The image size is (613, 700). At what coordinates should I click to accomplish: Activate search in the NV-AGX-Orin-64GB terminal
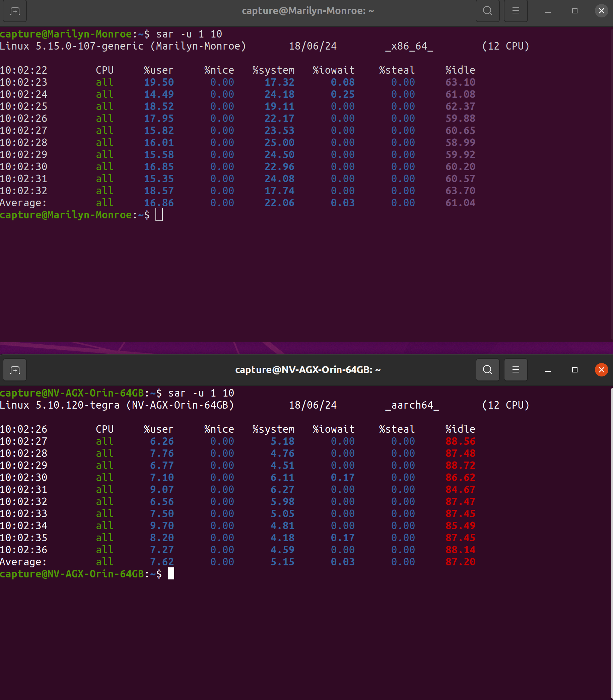pyautogui.click(x=487, y=370)
